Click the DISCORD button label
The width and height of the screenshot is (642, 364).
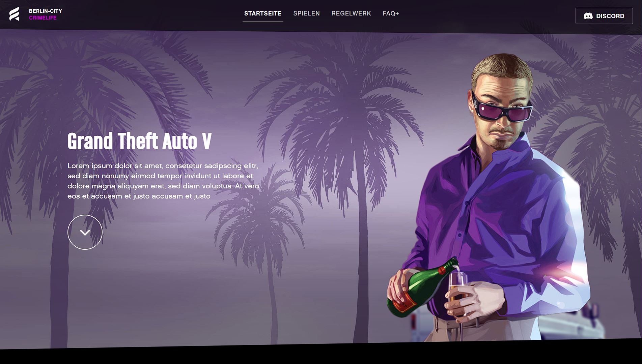pyautogui.click(x=610, y=16)
